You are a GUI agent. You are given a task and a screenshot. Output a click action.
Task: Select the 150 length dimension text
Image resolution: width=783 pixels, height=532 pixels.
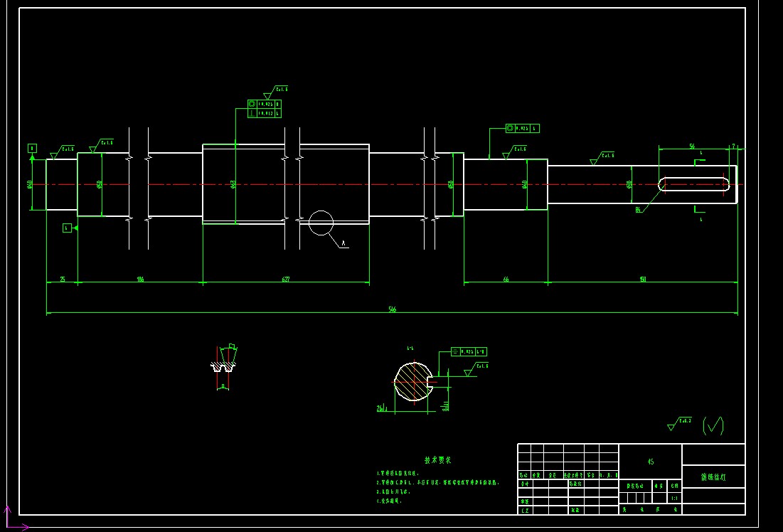[643, 280]
